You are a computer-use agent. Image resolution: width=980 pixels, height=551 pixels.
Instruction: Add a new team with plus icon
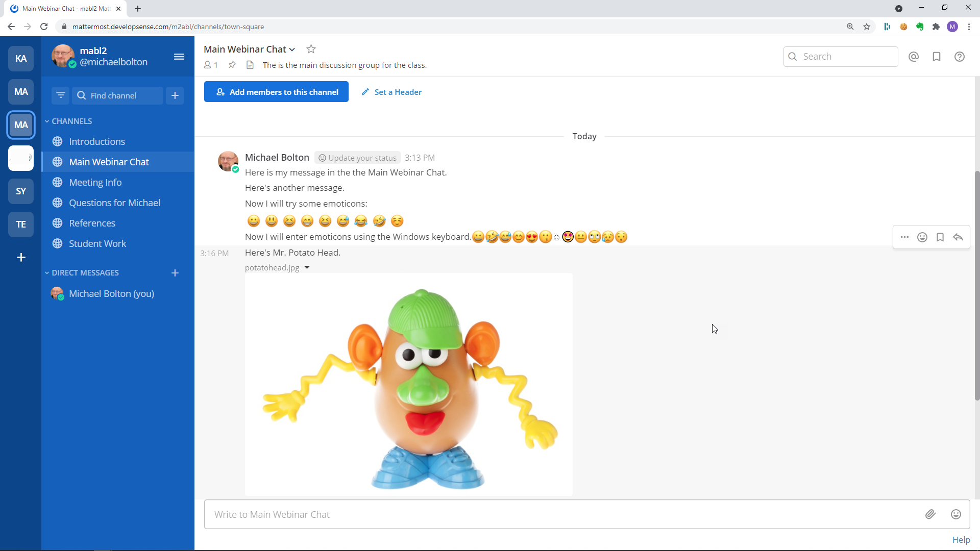pyautogui.click(x=21, y=257)
